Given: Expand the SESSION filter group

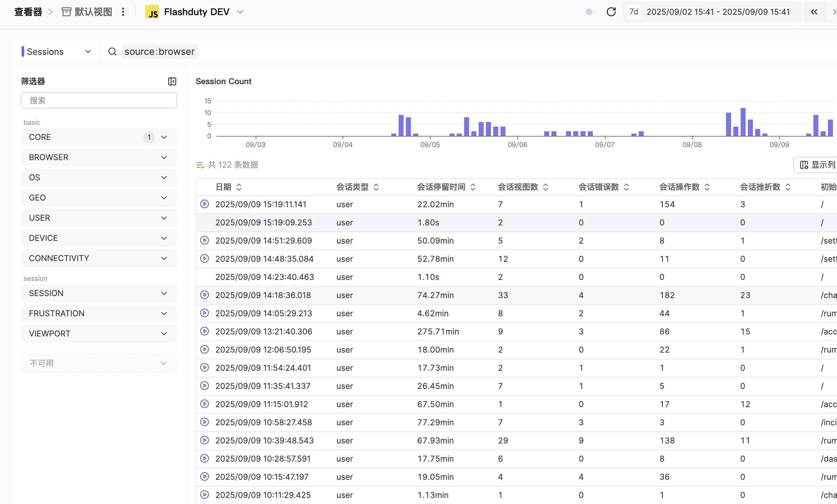Looking at the screenshot, I should (x=99, y=293).
